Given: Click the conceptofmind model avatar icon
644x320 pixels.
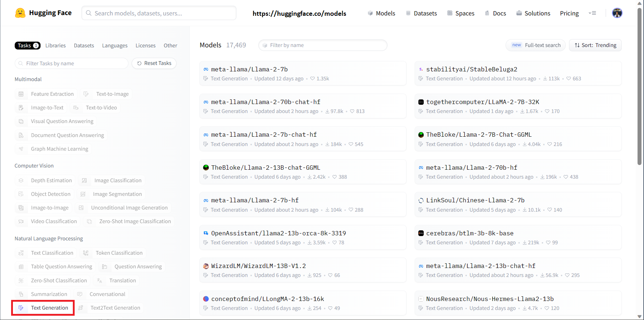Looking at the screenshot, I should click(x=206, y=299).
